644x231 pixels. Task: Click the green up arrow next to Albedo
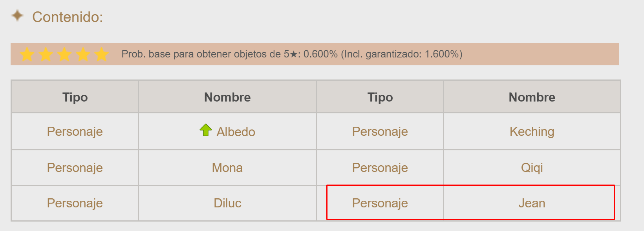point(205,130)
